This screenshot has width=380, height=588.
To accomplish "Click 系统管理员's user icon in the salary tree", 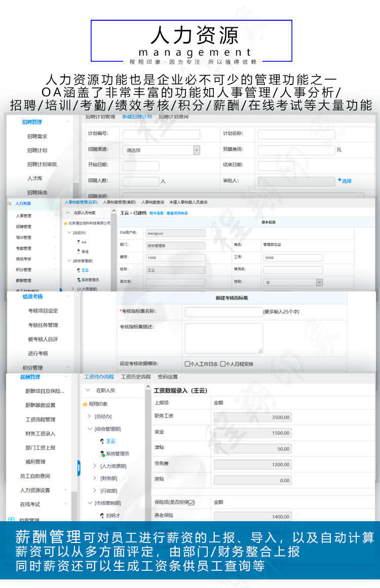I will click(x=102, y=454).
